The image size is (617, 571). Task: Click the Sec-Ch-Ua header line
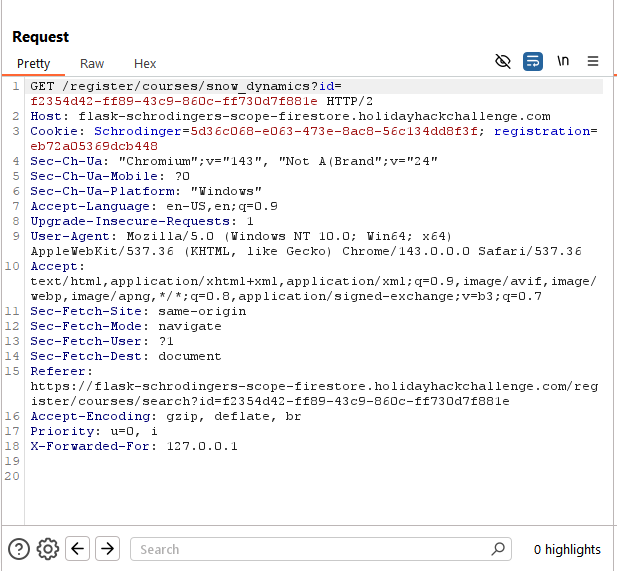point(234,161)
